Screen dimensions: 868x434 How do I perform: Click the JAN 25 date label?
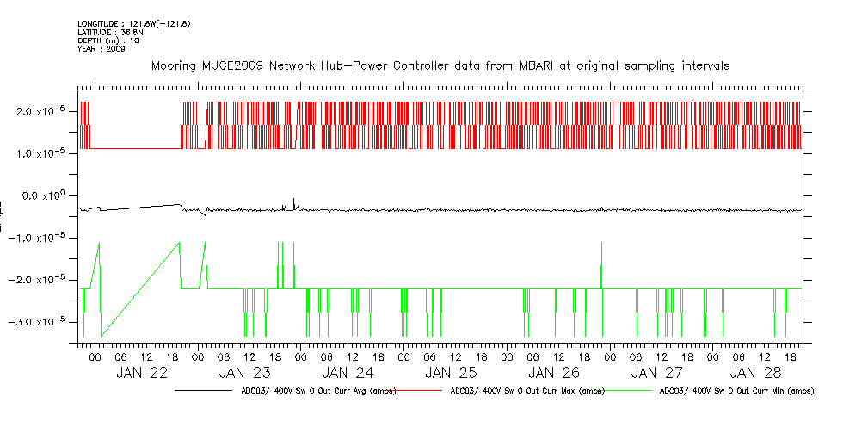click(451, 373)
